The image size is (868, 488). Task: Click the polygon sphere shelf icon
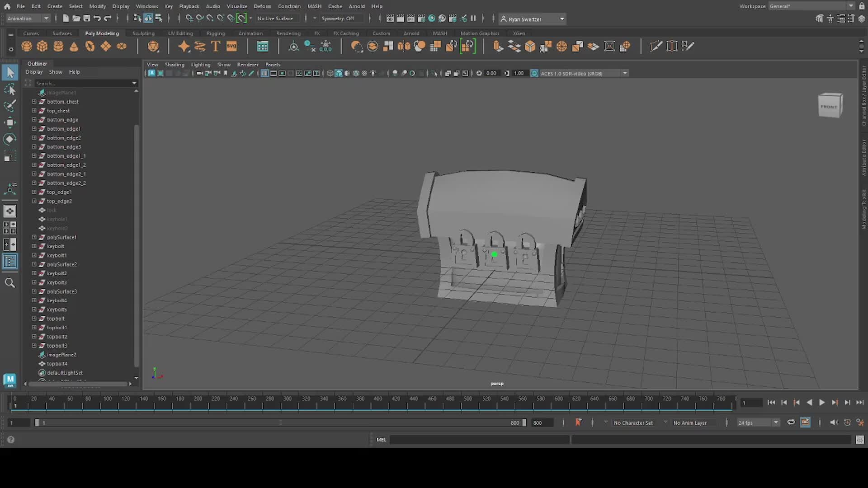point(27,46)
